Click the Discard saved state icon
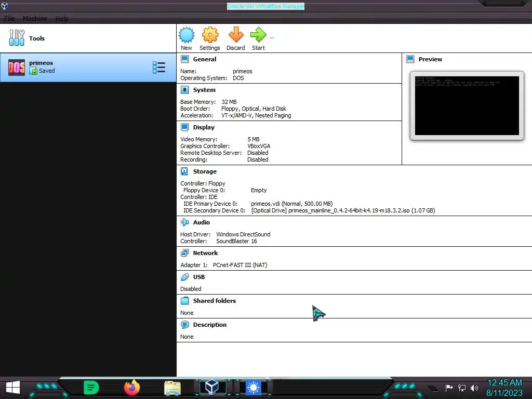This screenshot has height=399, width=532. tap(236, 35)
